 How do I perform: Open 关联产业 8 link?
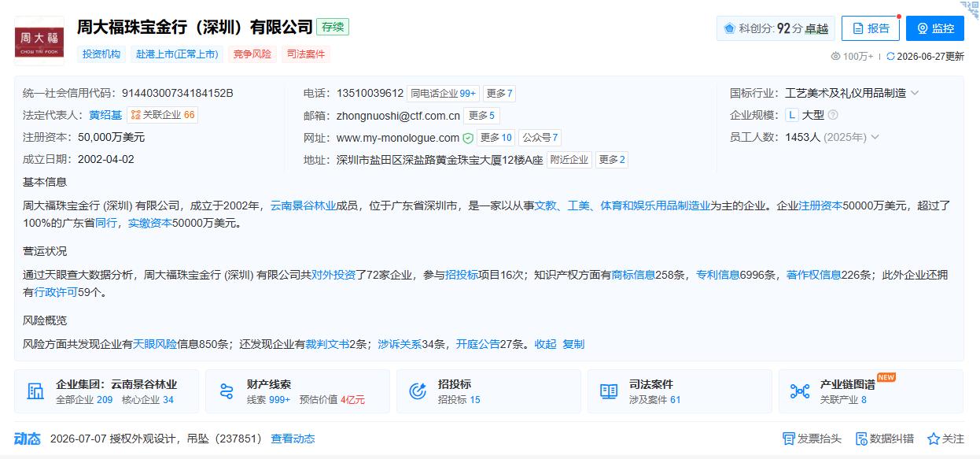pos(843,400)
